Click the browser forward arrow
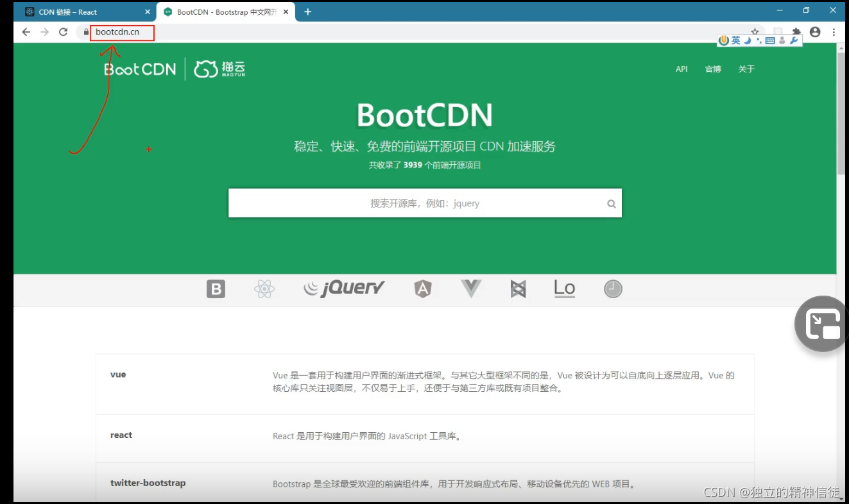The image size is (849, 504). tap(44, 32)
